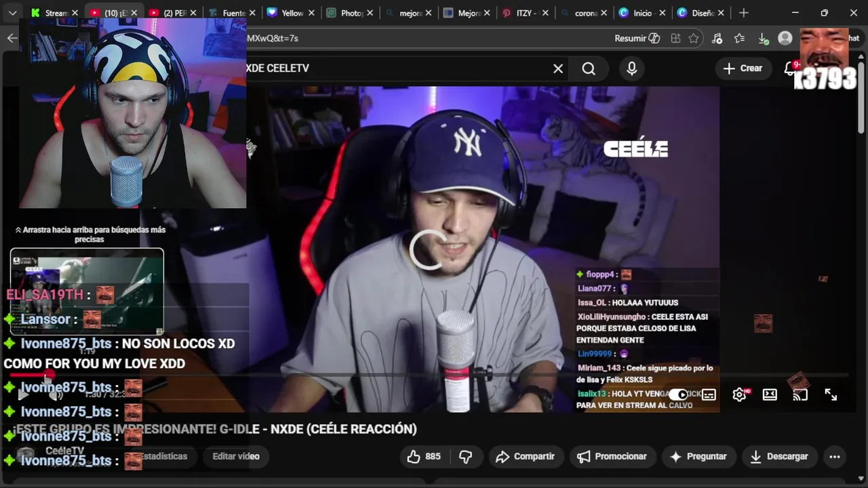Click the Editar vídeo button
The height and width of the screenshot is (488, 868).
point(236,456)
